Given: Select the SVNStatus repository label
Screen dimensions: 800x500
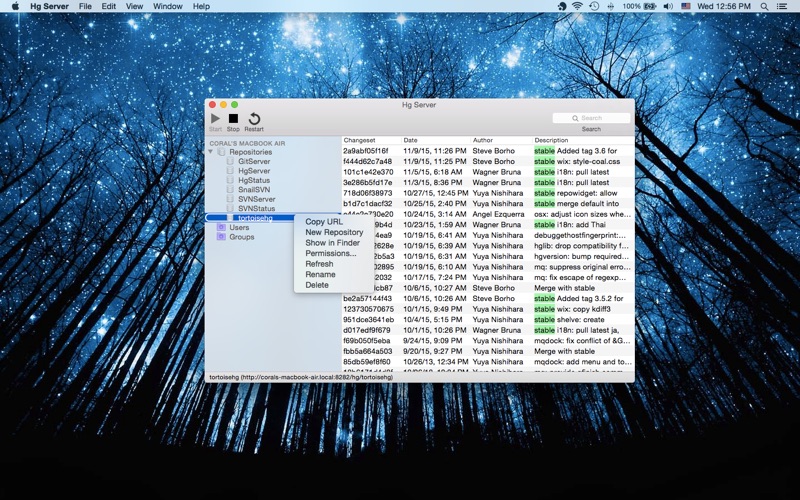Looking at the screenshot, I should [257, 208].
